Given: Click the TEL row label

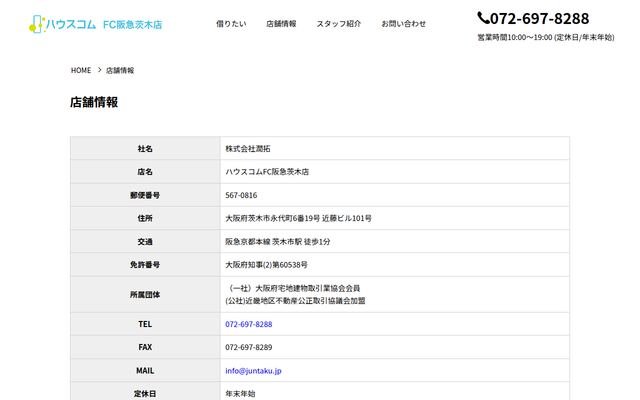Looking at the screenshot, I should 145,324.
